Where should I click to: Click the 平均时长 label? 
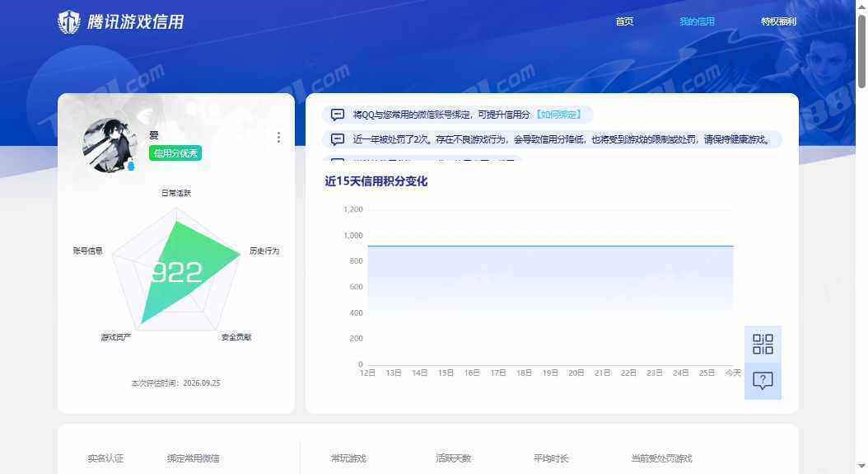pyautogui.click(x=551, y=458)
